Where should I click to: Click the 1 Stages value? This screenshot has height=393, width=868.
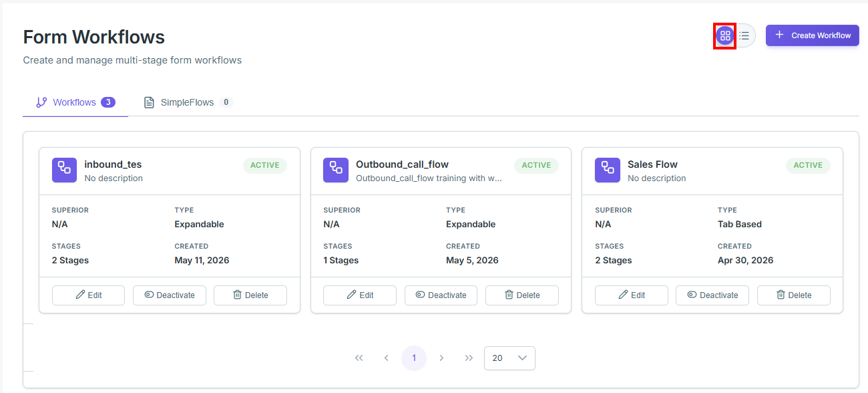click(341, 261)
